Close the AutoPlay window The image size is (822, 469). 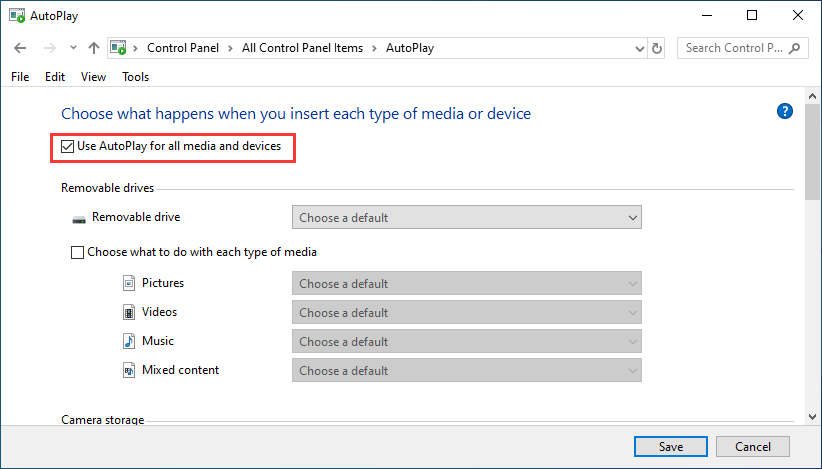click(x=797, y=15)
